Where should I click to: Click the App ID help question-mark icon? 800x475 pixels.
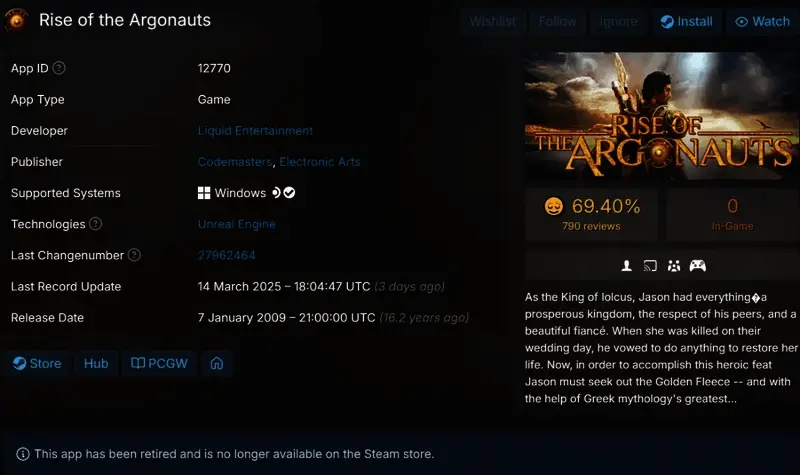click(x=59, y=68)
